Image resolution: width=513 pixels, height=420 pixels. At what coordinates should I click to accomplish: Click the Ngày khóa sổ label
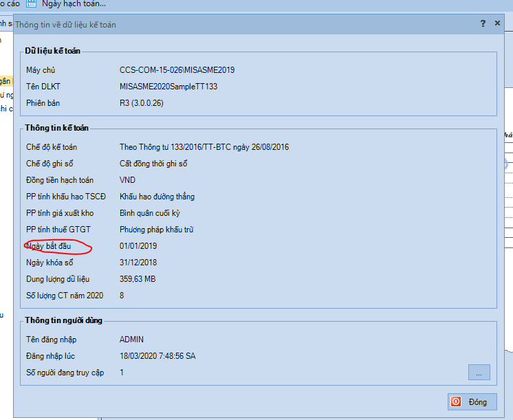coord(50,263)
